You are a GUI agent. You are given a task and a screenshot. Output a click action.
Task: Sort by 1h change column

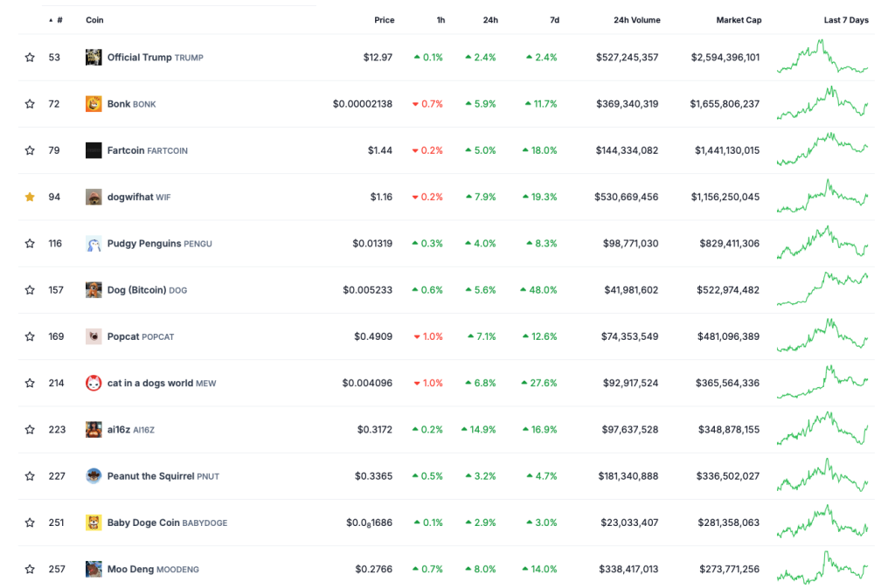coord(441,20)
